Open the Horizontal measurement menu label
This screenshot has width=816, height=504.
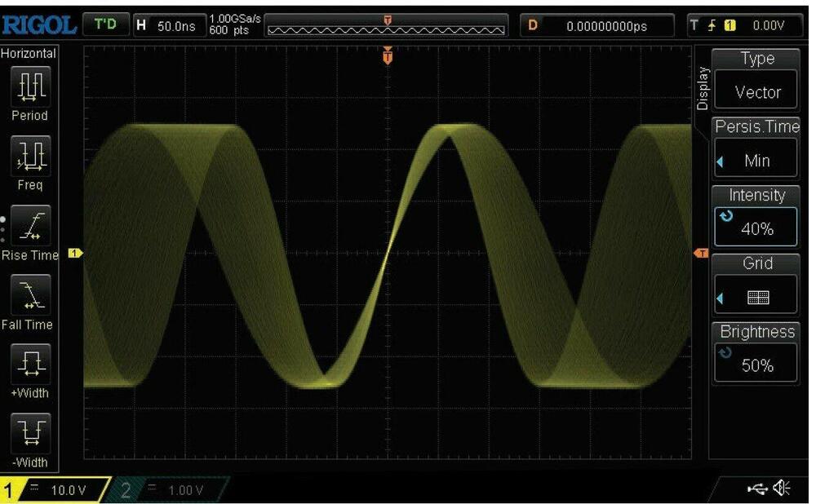[29, 54]
